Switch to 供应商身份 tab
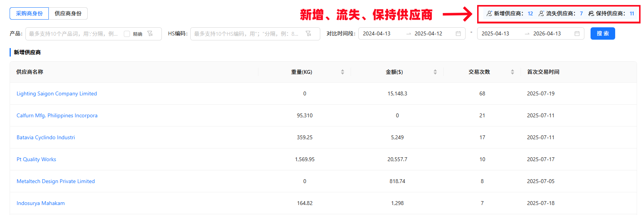The height and width of the screenshot is (215, 644). coord(68,13)
